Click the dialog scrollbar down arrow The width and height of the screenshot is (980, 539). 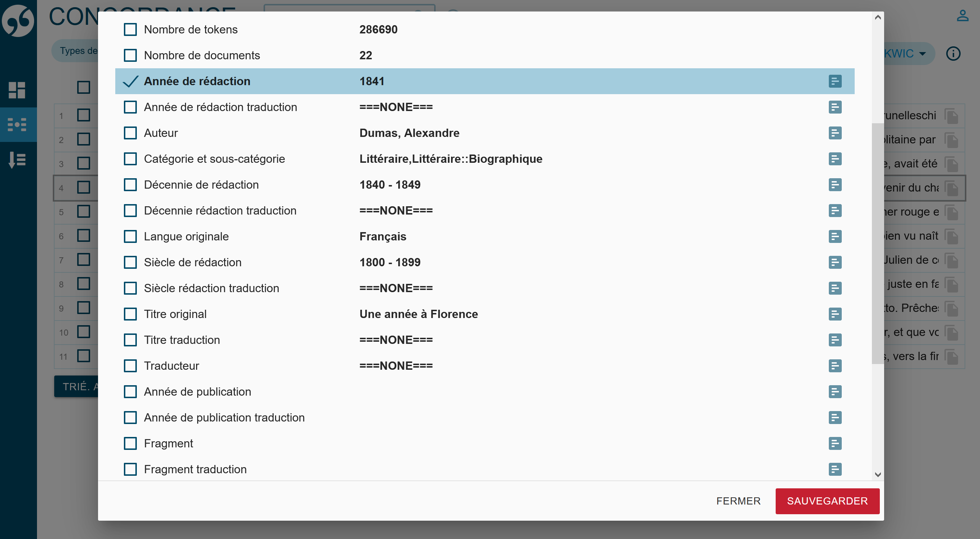point(878,475)
